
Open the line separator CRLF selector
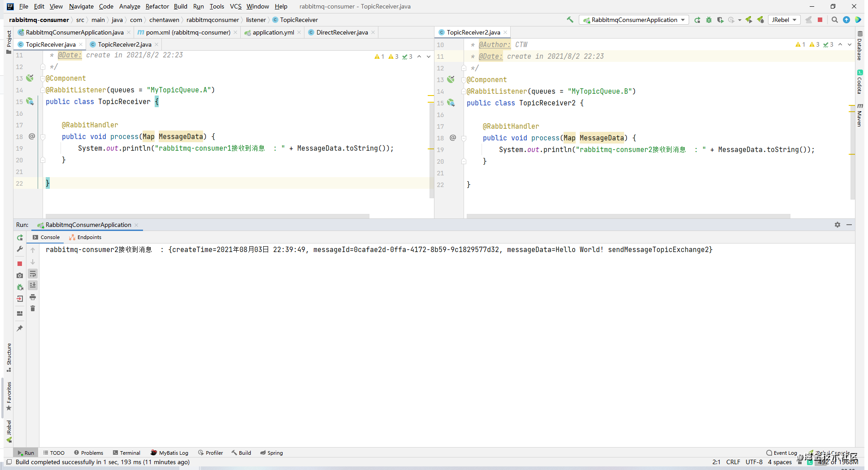[733, 462]
